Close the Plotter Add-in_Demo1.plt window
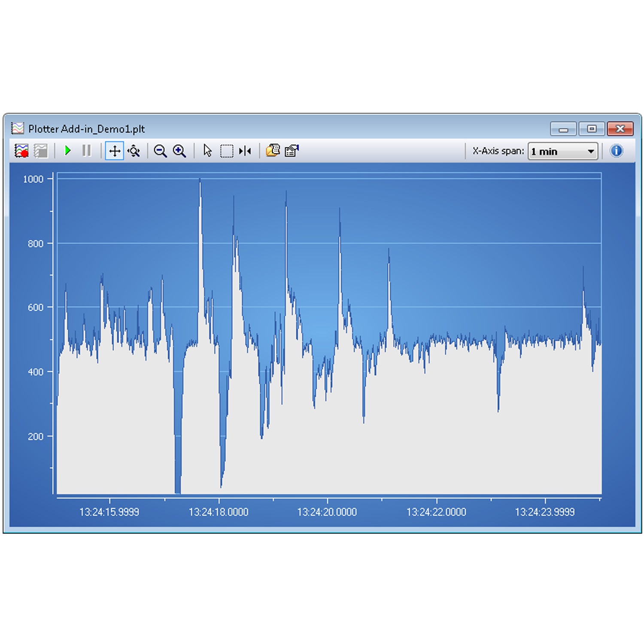This screenshot has height=644, width=644. [x=620, y=129]
